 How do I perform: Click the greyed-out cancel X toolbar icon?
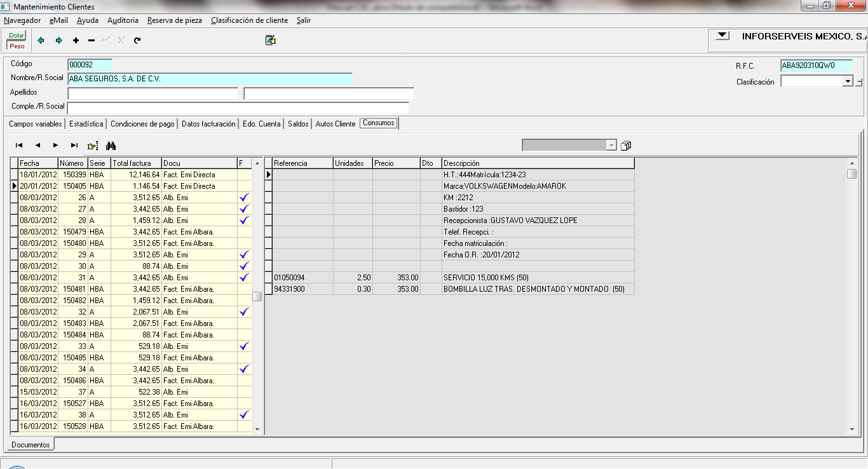coord(121,41)
